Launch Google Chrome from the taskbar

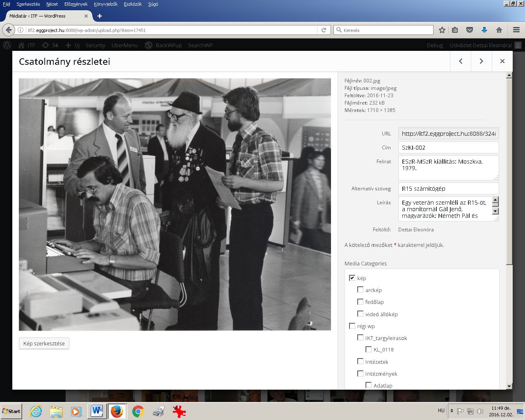point(138,411)
